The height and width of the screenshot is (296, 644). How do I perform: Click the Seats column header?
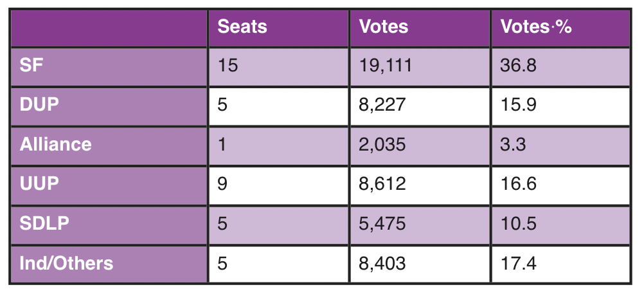tap(242, 27)
